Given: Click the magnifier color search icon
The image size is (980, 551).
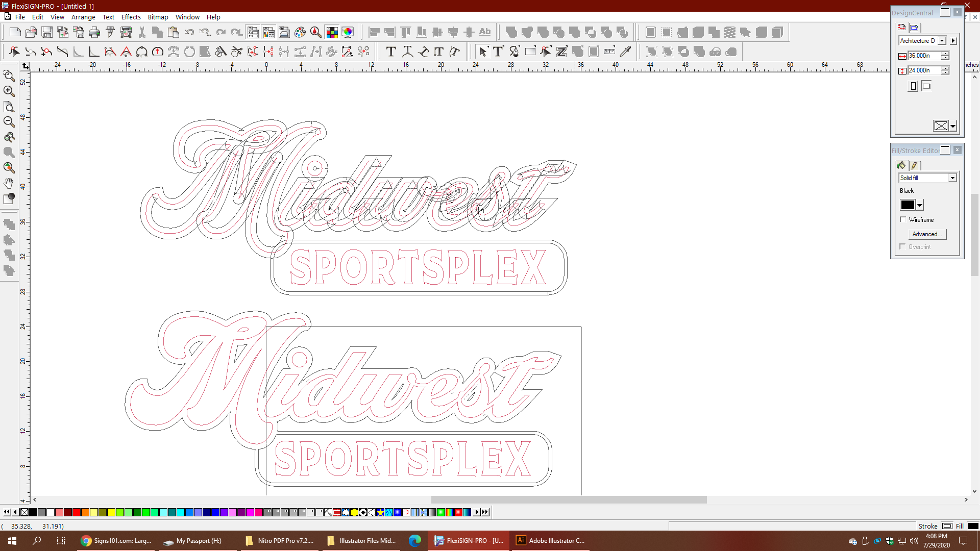Looking at the screenshot, I should click(x=316, y=33).
